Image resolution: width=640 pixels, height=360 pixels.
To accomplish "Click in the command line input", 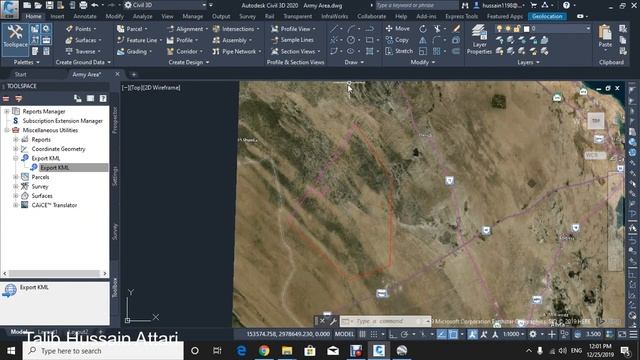I will [386, 321].
